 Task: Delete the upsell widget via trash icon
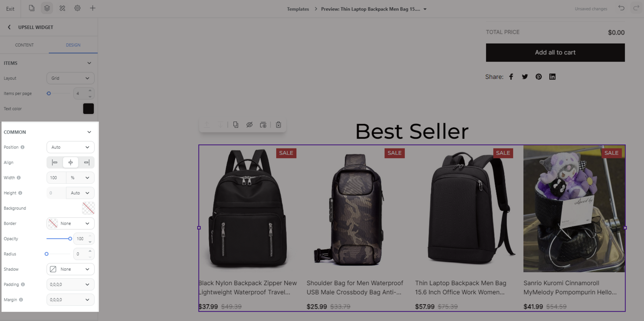(279, 125)
